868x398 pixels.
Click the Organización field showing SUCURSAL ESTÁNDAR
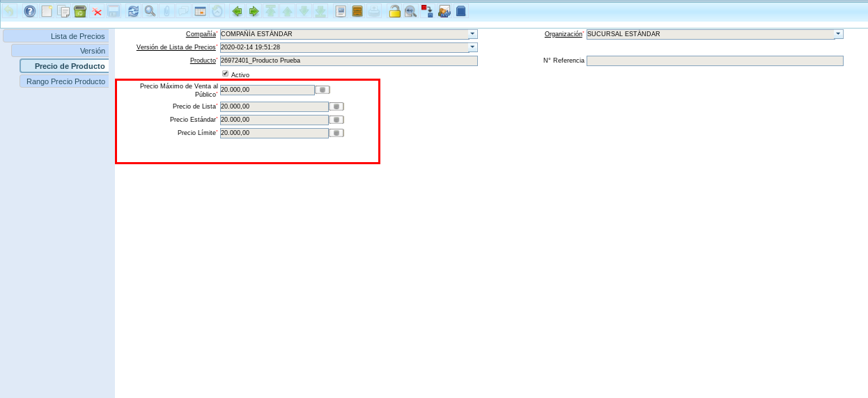[711, 34]
